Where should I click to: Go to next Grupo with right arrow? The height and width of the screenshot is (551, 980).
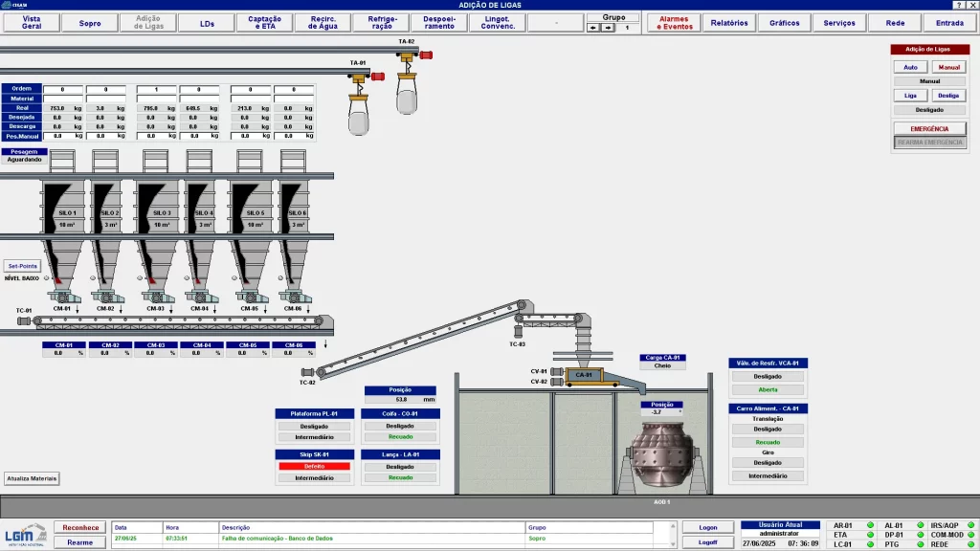[x=607, y=28]
